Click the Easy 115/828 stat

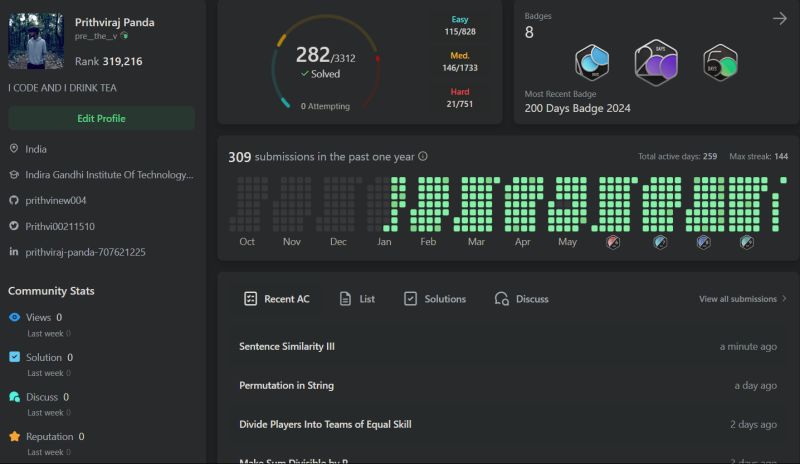click(x=460, y=26)
